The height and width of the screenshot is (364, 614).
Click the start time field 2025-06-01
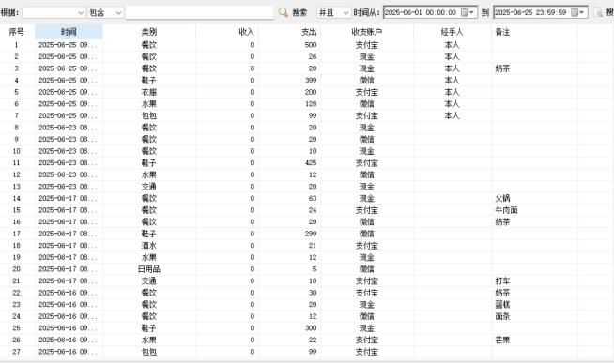click(421, 12)
